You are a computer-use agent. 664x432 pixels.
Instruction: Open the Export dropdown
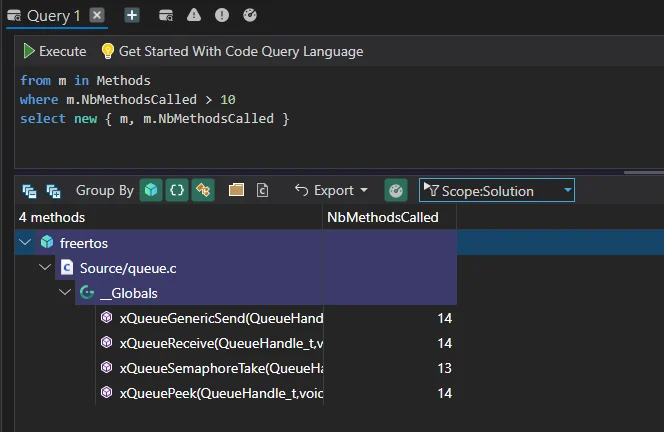tap(331, 191)
